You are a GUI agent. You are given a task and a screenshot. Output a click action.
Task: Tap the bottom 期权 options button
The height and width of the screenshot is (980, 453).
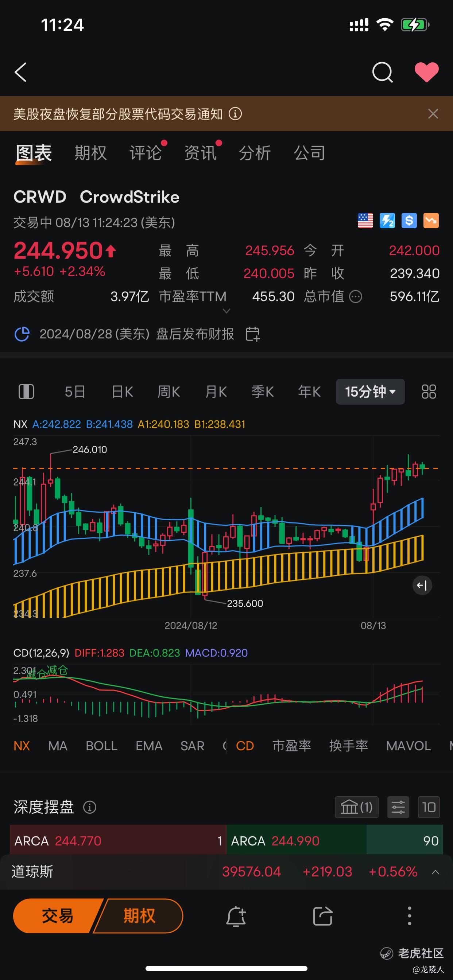click(x=139, y=916)
